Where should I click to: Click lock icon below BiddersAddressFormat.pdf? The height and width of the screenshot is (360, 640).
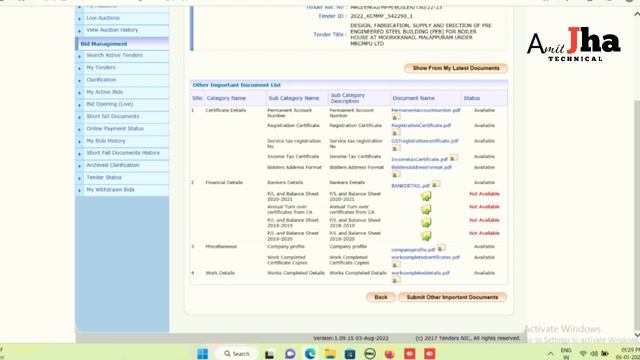pos(396,174)
